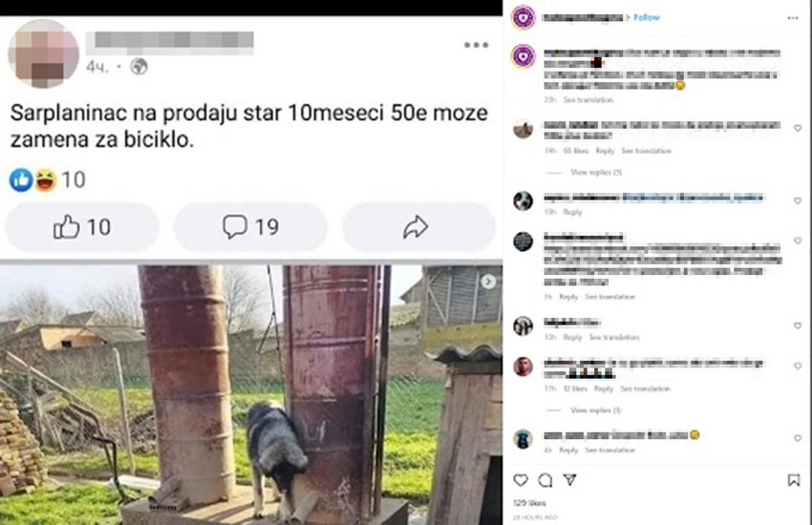Open three-dot menu on Facebook post header
The image size is (812, 525).
click(x=476, y=45)
